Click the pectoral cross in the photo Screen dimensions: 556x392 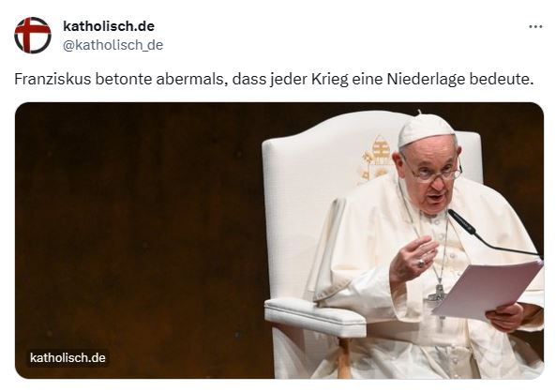(438, 293)
